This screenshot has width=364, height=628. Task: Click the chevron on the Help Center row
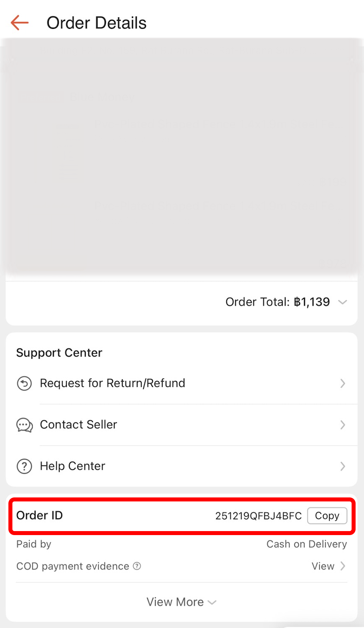tap(342, 466)
